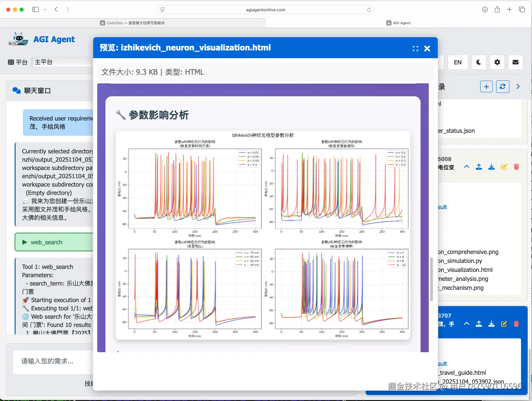Screen dimensions: 532x401
Task: Expand the web_search tool call block
Action: (54, 242)
